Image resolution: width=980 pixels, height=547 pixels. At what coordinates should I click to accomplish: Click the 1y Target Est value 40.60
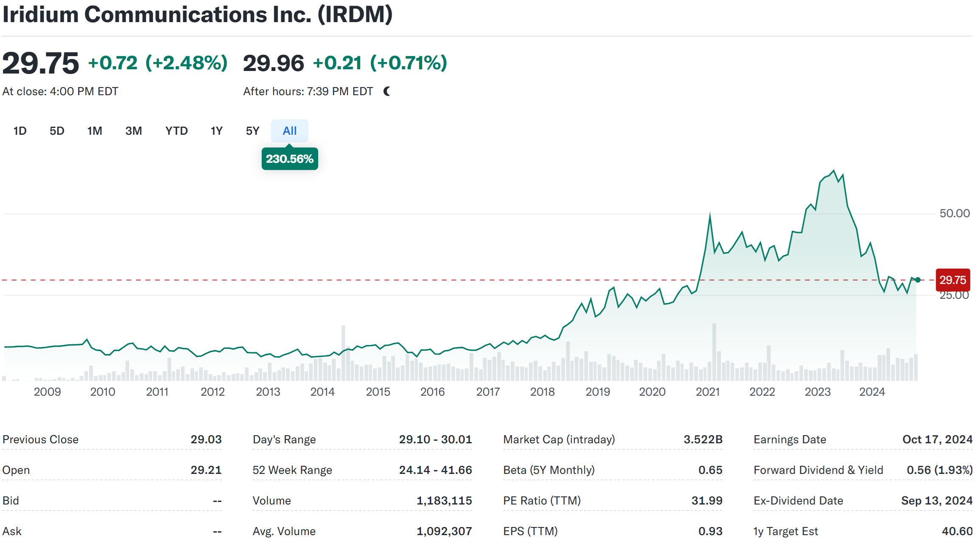coord(957,531)
